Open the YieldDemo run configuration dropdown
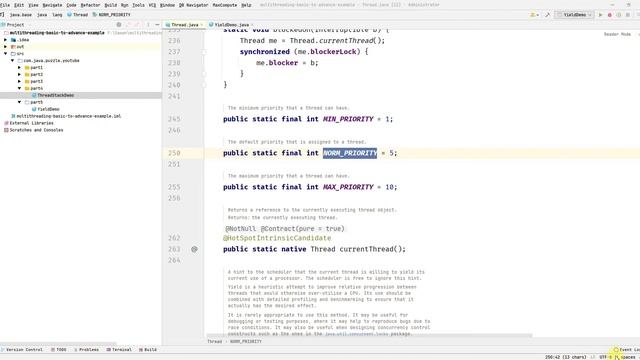The width and height of the screenshot is (640, 360). [x=574, y=15]
